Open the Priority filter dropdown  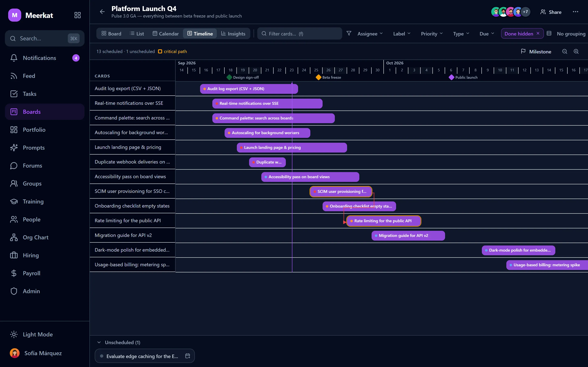pos(432,34)
